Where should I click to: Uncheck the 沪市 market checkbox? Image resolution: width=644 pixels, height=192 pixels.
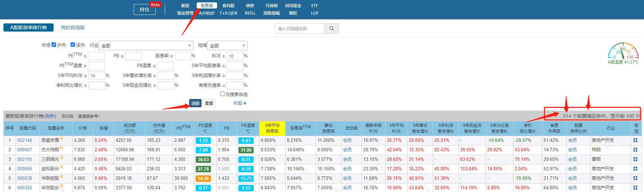point(54,45)
